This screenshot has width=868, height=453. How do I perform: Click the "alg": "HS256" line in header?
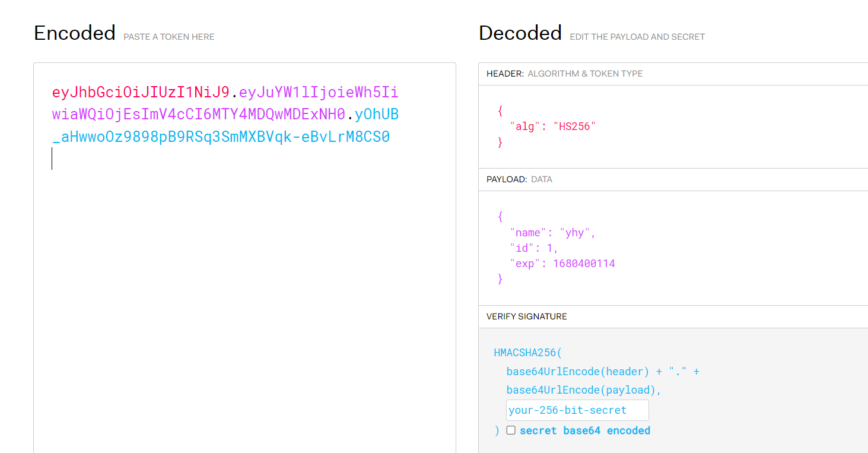coord(552,126)
